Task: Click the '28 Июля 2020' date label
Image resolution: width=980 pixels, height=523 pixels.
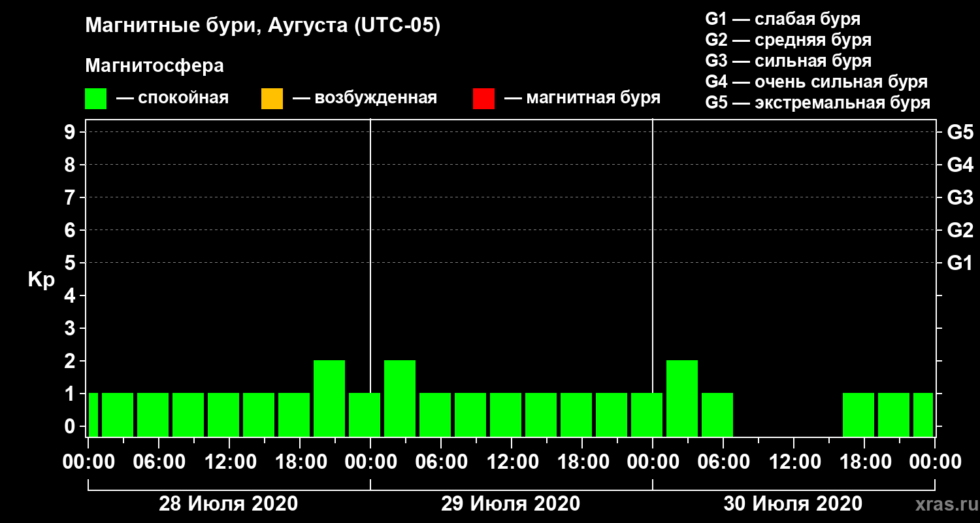Action: point(229,504)
